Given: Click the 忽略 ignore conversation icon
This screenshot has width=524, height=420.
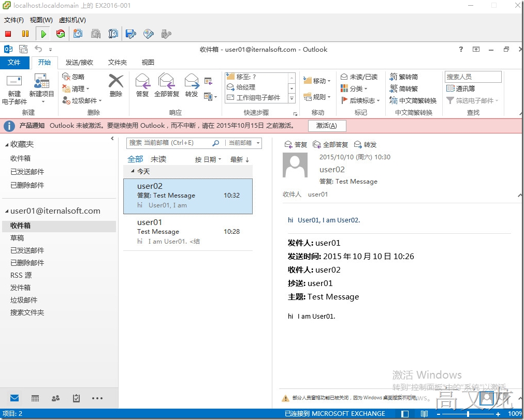Looking at the screenshot, I should pos(66,77).
